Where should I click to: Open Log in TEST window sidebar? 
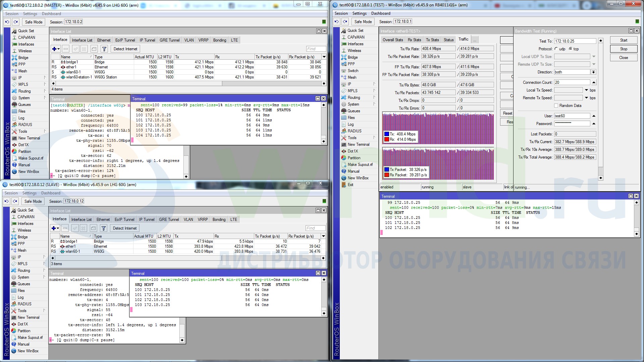coord(351,124)
